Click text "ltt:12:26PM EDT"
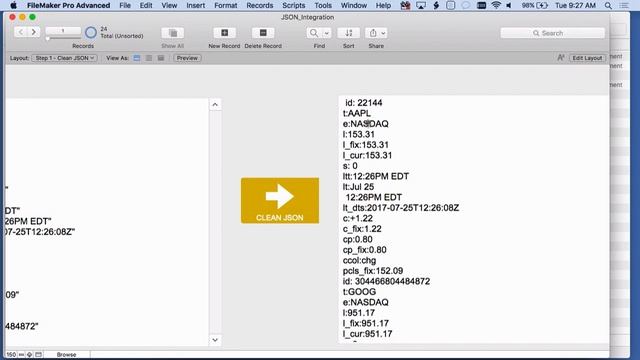 point(376,176)
